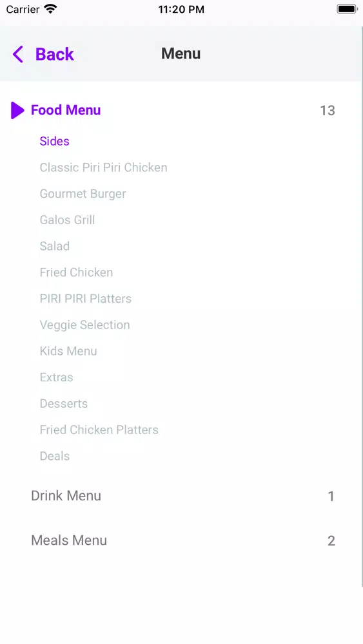
Task: Open the Extras category
Action: click(56, 377)
